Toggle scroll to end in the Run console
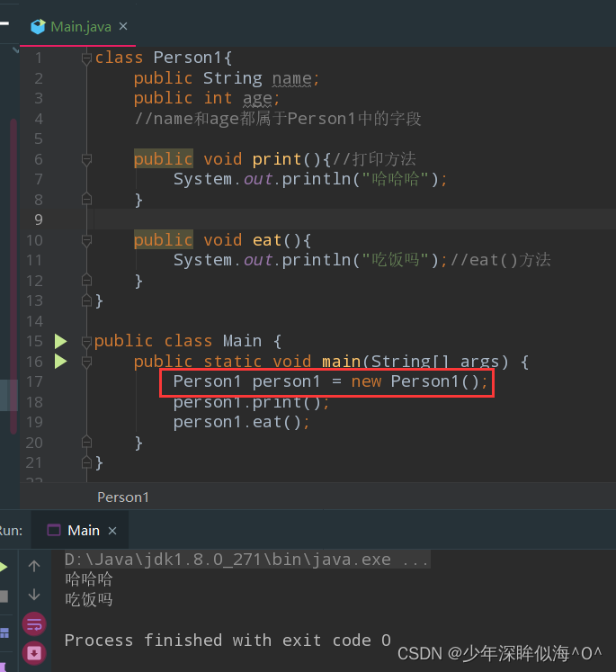Screen dimensions: 616x672 tap(34, 653)
